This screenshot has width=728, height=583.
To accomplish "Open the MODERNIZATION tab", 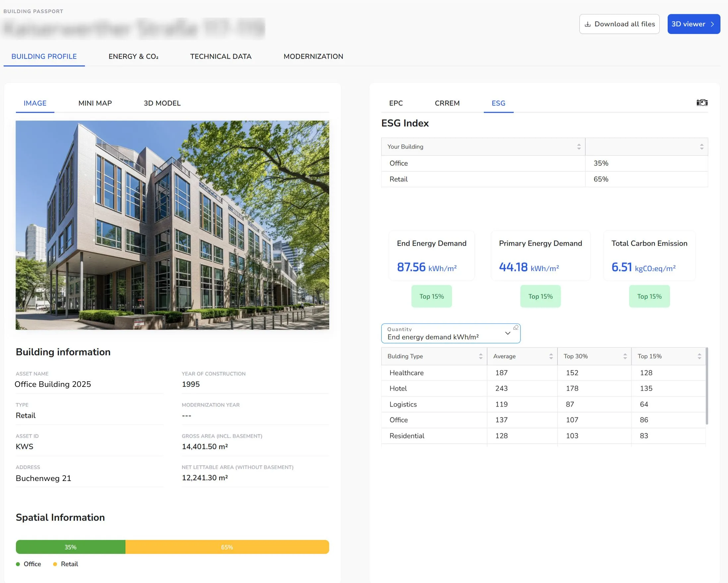I will [313, 56].
